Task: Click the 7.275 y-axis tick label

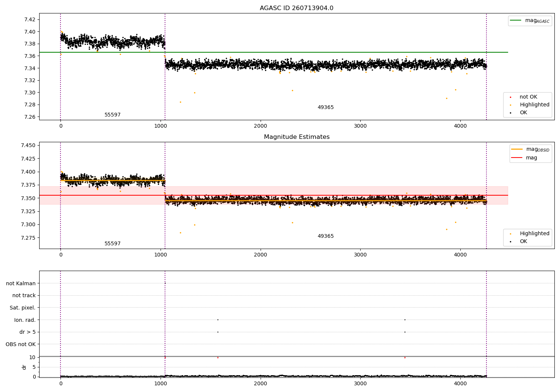Action: (x=28, y=238)
